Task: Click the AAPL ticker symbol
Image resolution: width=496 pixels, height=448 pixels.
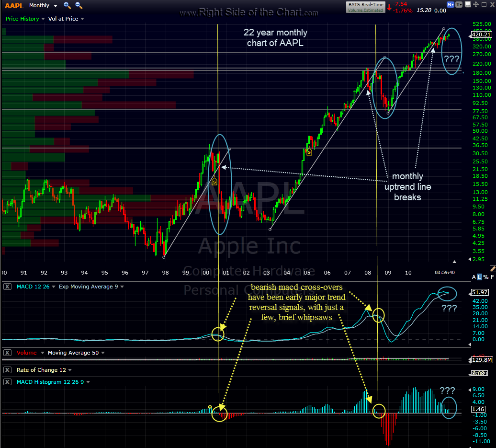Action: (x=13, y=5)
